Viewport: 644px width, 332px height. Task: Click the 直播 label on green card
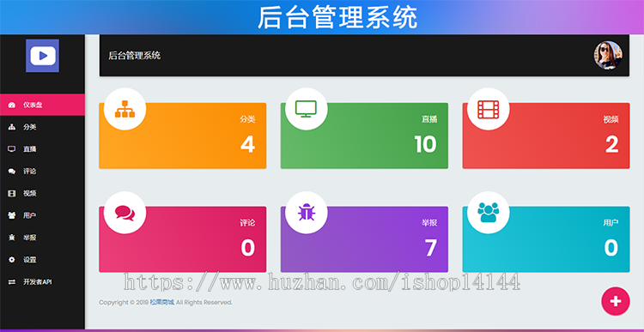[x=429, y=119]
